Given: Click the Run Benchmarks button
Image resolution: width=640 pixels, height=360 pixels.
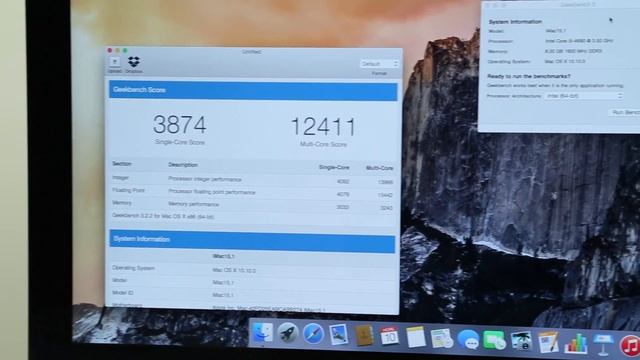Looking at the screenshot, I should pos(625,112).
